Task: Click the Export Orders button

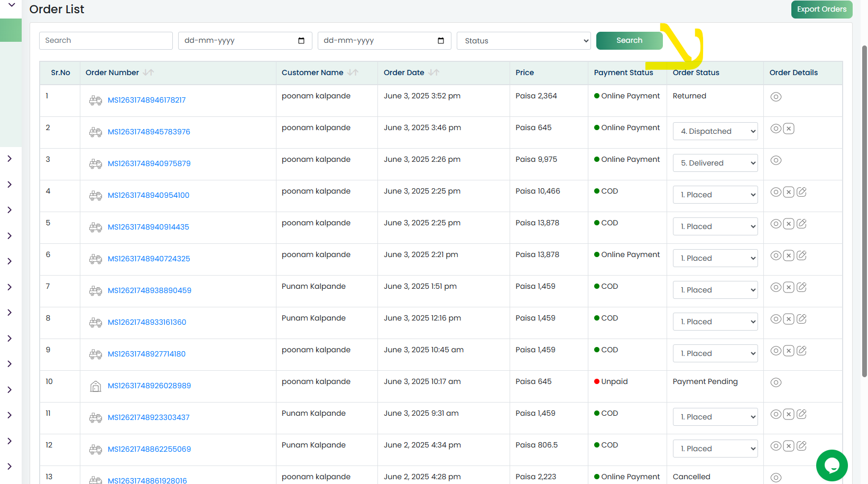Action: click(821, 10)
